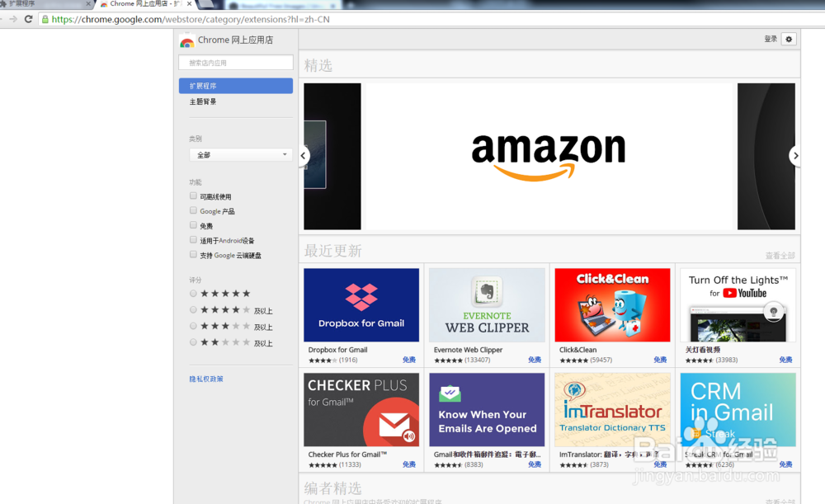
Task: Show previous featured banner slide
Action: click(303, 156)
